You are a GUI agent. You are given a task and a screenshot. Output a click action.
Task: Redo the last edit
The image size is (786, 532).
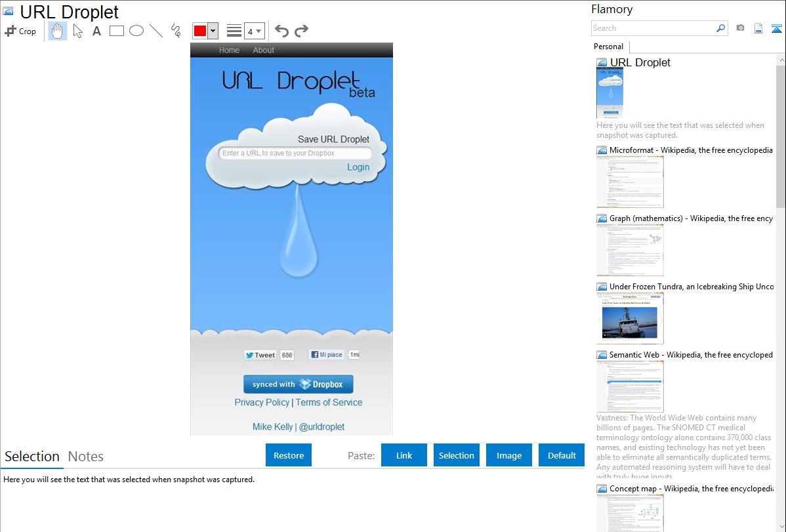tap(301, 31)
